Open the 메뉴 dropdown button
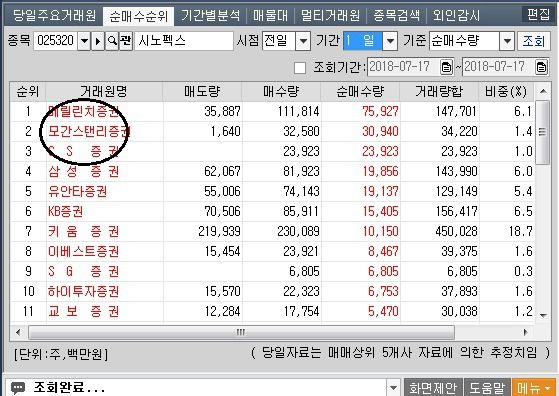 pos(534,387)
